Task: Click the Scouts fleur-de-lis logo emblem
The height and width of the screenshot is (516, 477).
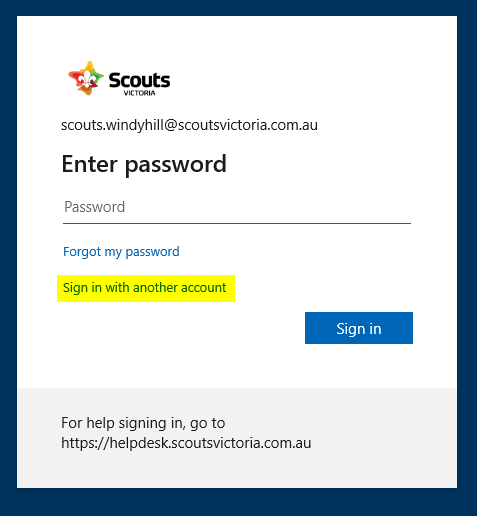Action: [x=86, y=78]
